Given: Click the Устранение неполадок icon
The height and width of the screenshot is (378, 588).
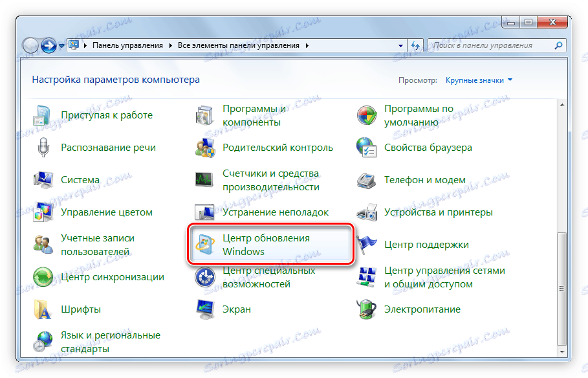Looking at the screenshot, I should [205, 212].
